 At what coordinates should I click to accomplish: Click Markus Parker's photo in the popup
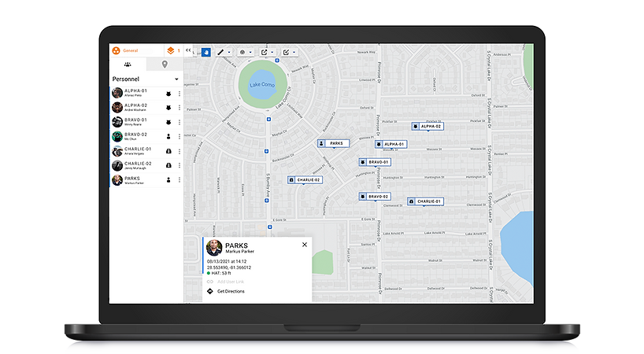pyautogui.click(x=214, y=248)
